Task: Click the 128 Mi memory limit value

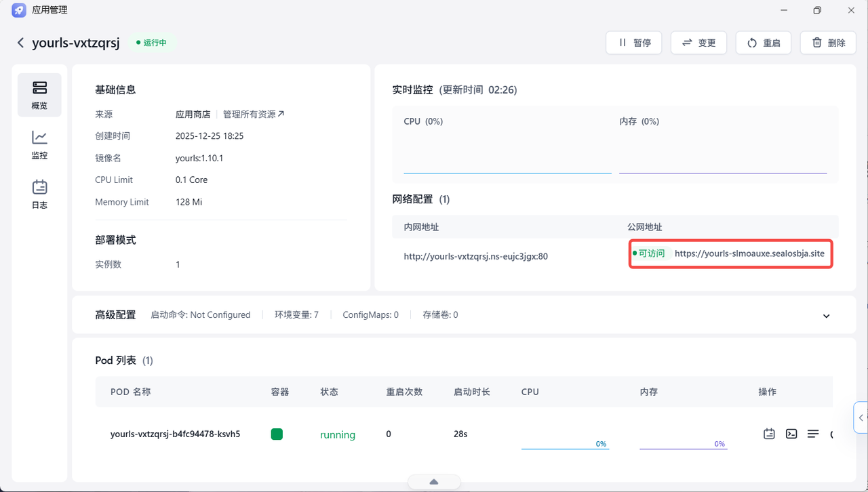Action: pos(189,202)
